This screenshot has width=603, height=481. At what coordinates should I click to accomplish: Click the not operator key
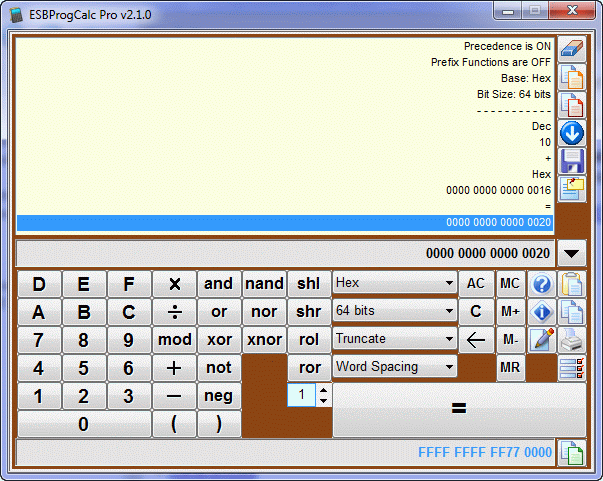point(219,368)
